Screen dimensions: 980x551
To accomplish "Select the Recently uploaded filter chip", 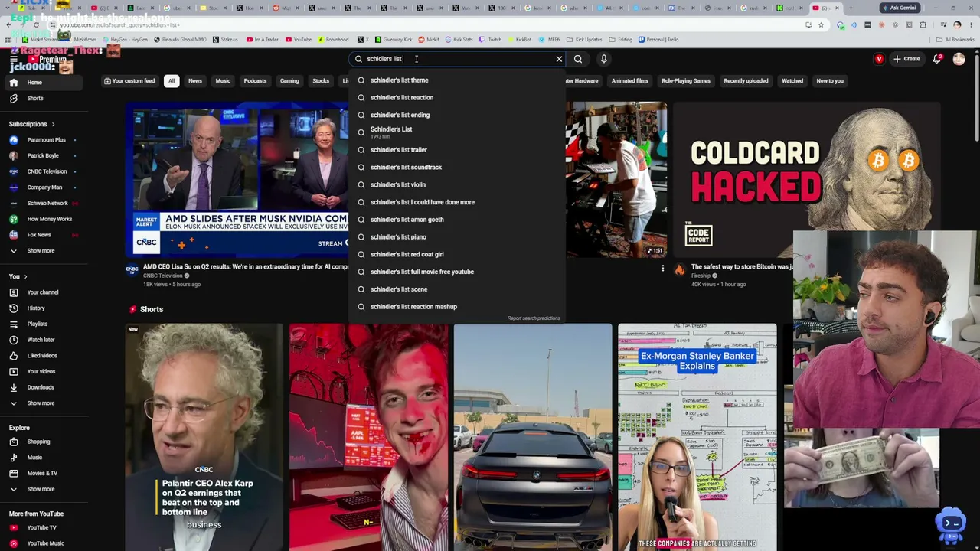I will pos(746,81).
